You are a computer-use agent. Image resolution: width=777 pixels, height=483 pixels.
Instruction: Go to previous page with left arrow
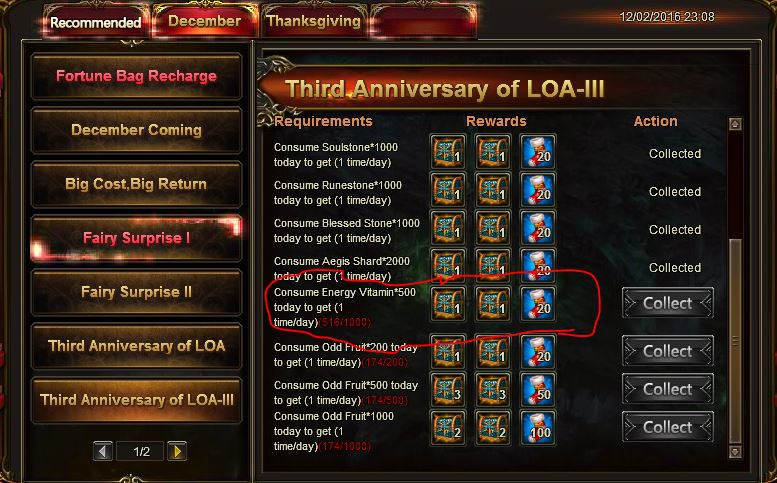103,451
